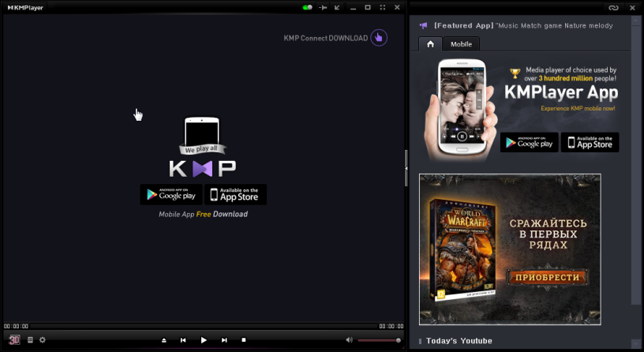Close the side panel
Screen dimensions: 644x352
click(632, 8)
